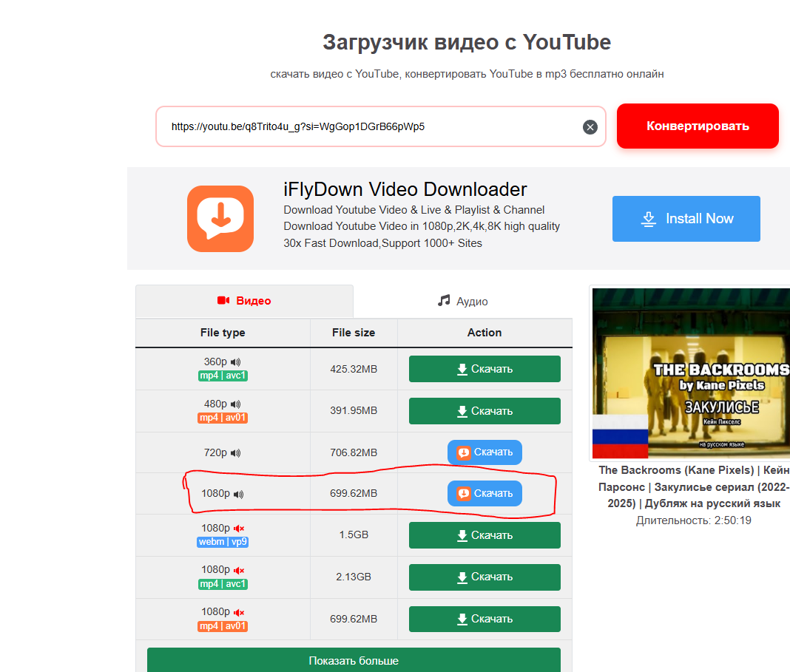
Task: Click the red video camera icon on Видео tab
Action: coord(223,300)
